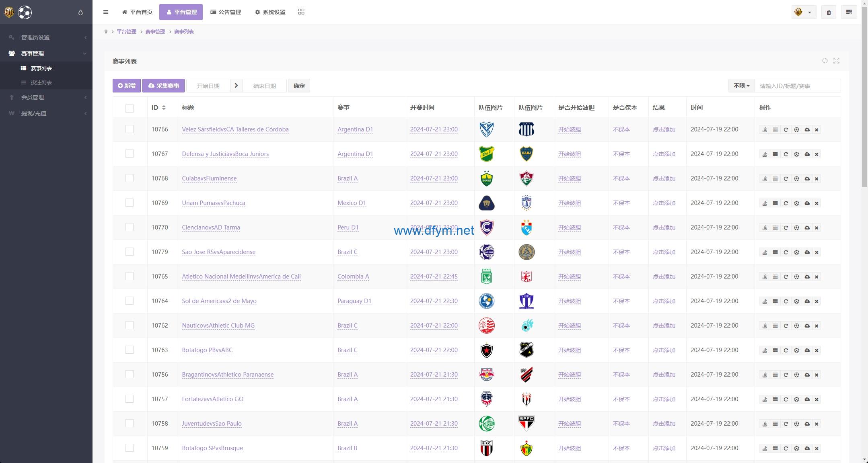The width and height of the screenshot is (868, 463).
Task: Delete row 10779 with its X icon
Action: point(817,252)
